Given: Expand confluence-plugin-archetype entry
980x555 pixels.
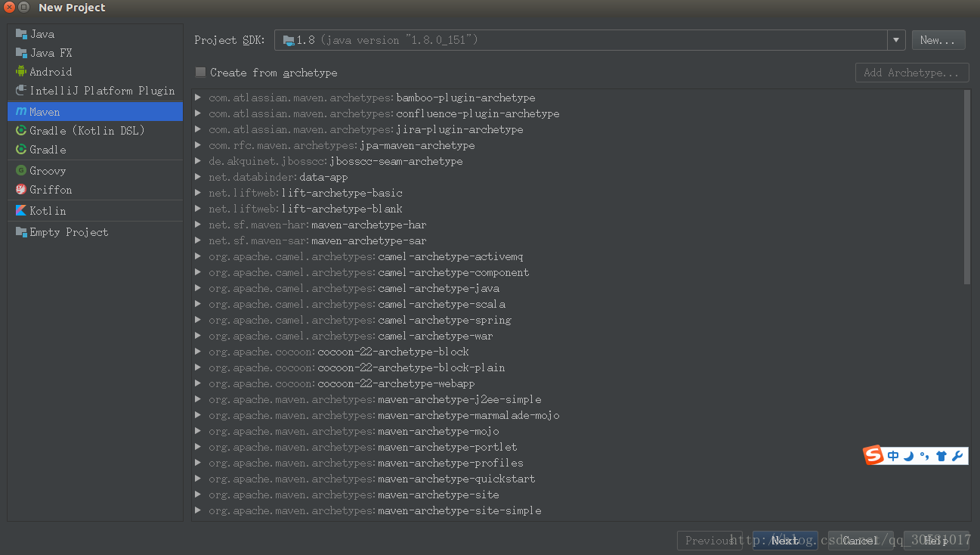Looking at the screenshot, I should pos(198,113).
